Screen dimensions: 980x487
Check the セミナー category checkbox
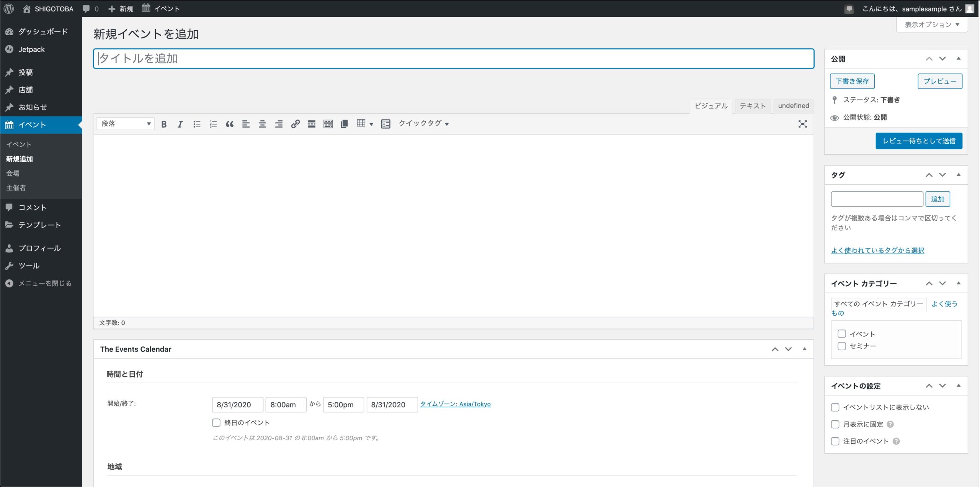842,346
